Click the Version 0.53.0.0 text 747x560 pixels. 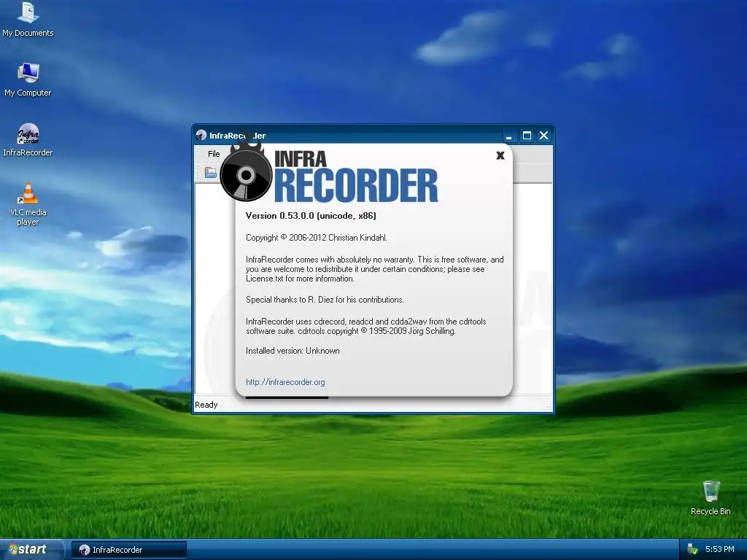[311, 216]
